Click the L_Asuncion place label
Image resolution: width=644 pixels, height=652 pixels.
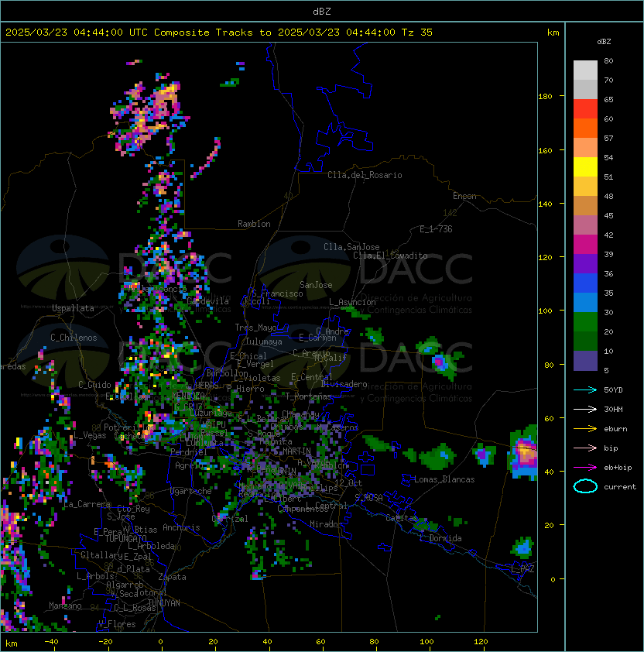point(352,302)
